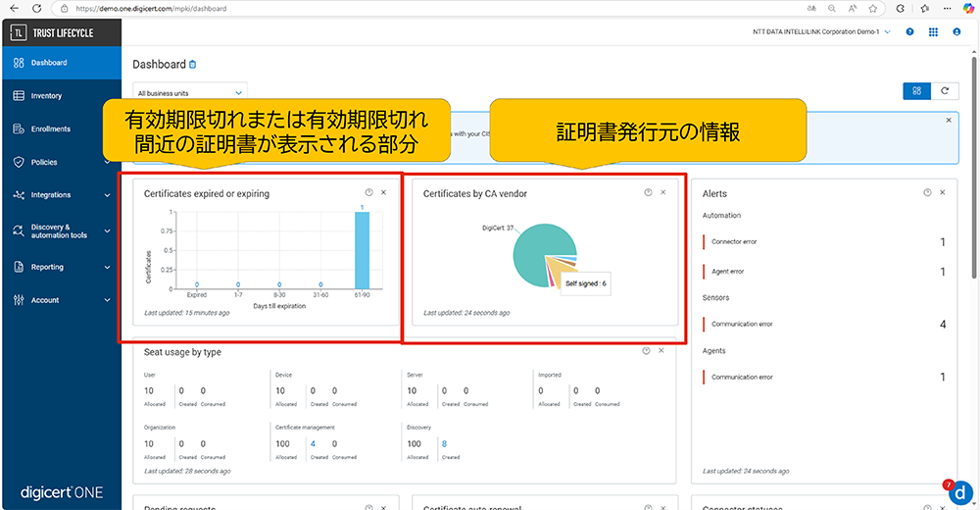Click clock icon on Certificates expired widget

368,193
